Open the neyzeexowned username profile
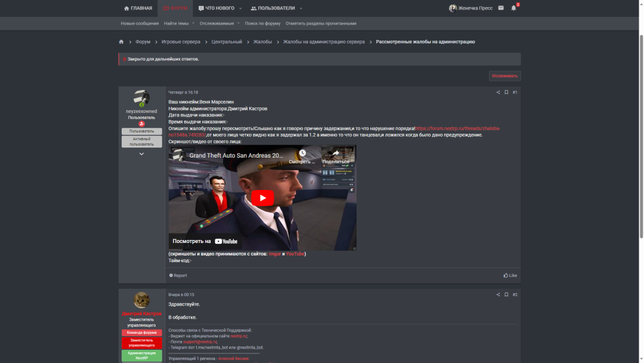The image size is (644, 363). click(x=141, y=112)
